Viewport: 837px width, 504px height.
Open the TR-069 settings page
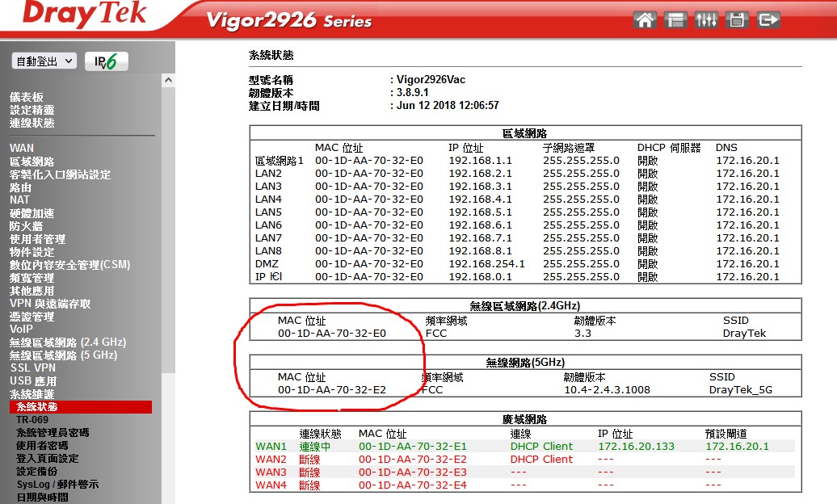point(32,420)
